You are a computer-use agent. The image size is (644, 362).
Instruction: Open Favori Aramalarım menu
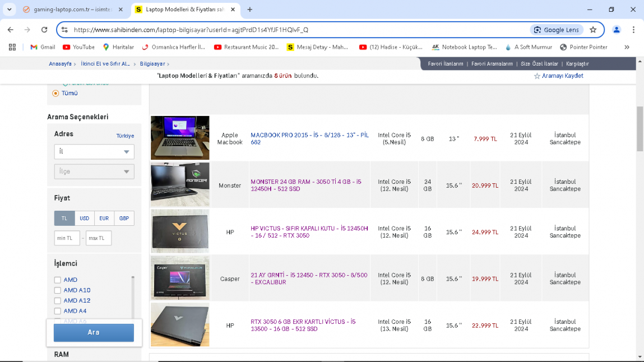492,64
